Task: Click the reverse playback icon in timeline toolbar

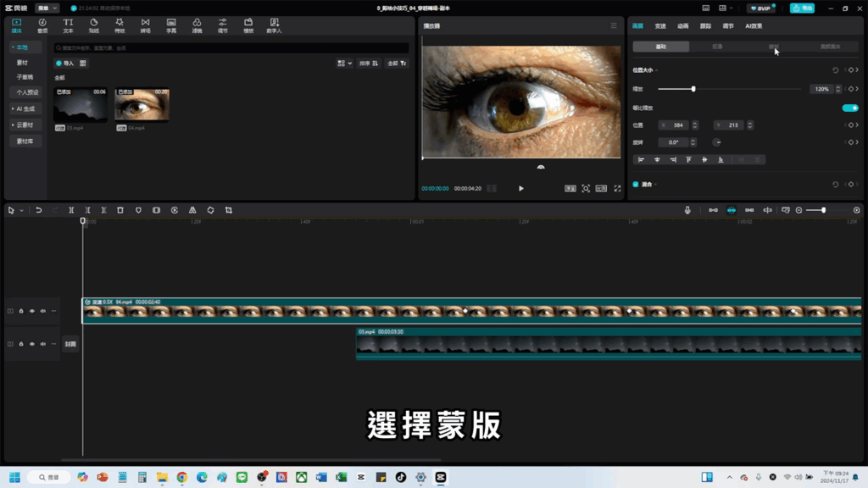Action: pyautogui.click(x=175, y=210)
